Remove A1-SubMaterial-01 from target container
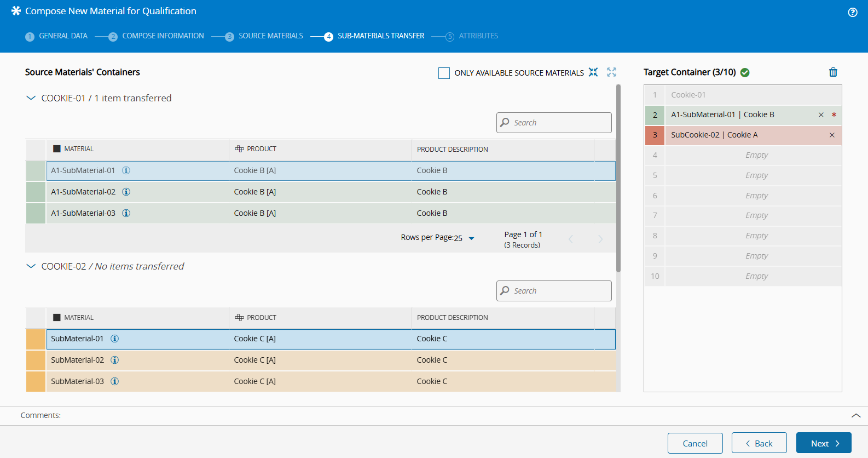Image resolution: width=868 pixels, height=458 pixels. (821, 115)
